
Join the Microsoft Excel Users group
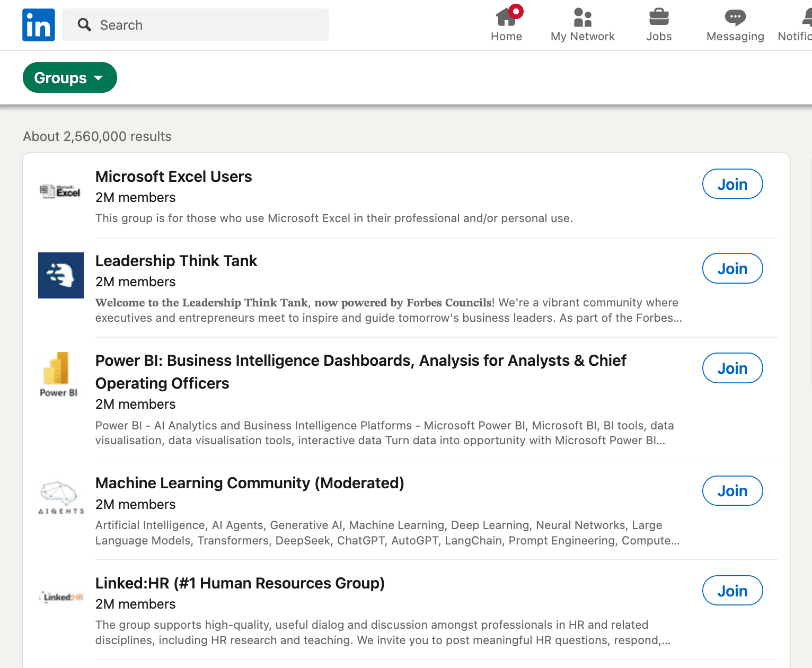(x=732, y=184)
